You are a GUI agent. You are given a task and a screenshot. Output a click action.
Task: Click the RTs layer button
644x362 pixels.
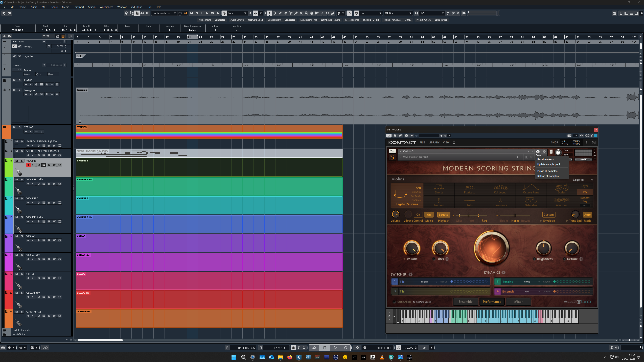(585, 192)
